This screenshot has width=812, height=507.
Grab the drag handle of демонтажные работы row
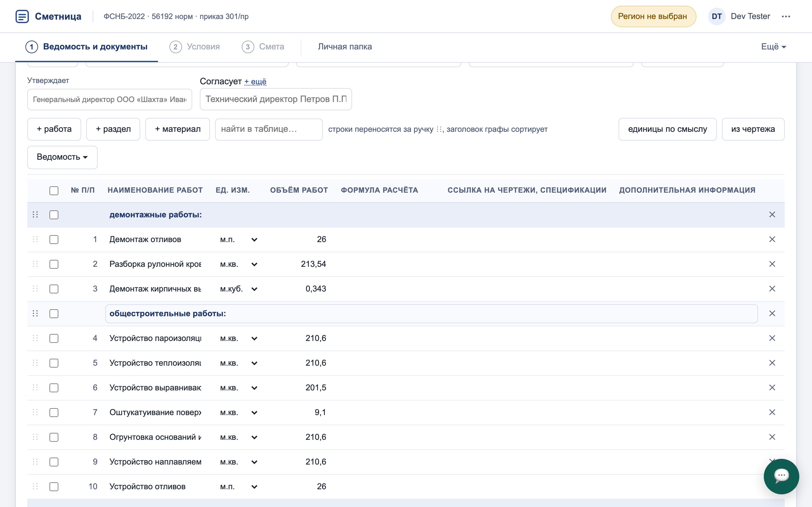(x=35, y=215)
